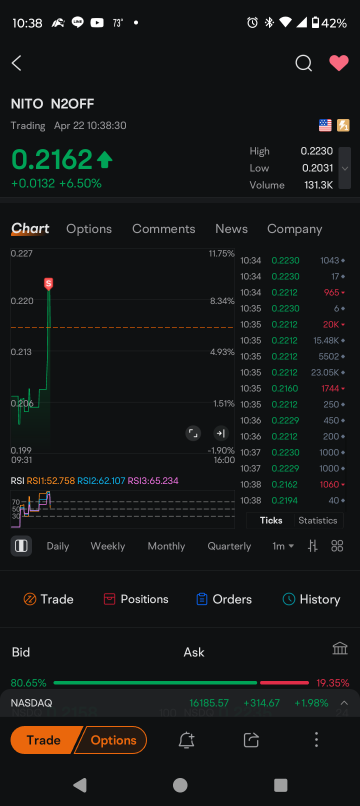
Task: Expand the NASDAQ index bar chevron
Action: (344, 703)
